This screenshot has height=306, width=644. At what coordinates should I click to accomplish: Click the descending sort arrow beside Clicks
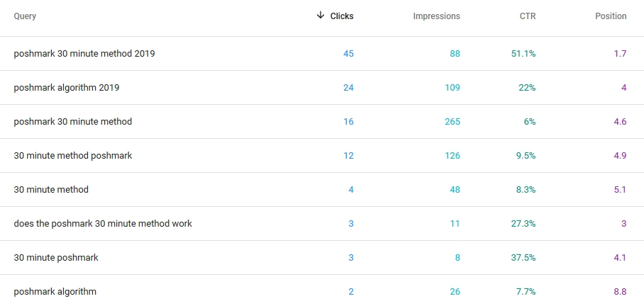(x=321, y=16)
